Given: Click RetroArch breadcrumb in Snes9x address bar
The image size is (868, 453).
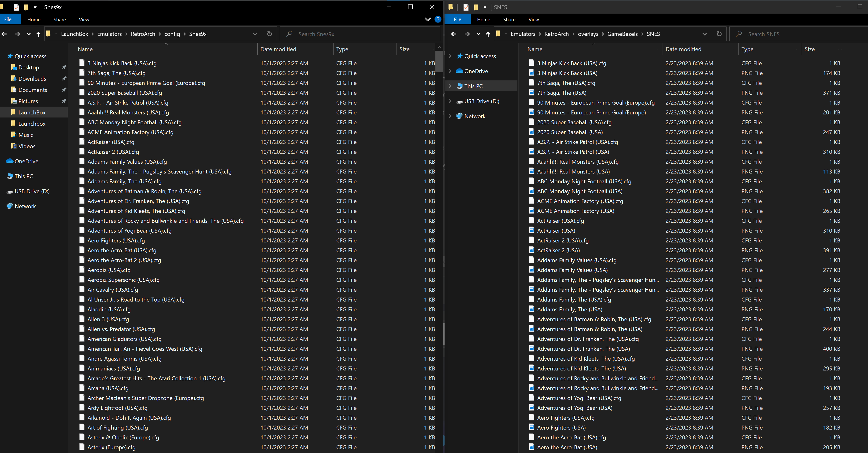Looking at the screenshot, I should tap(143, 34).
